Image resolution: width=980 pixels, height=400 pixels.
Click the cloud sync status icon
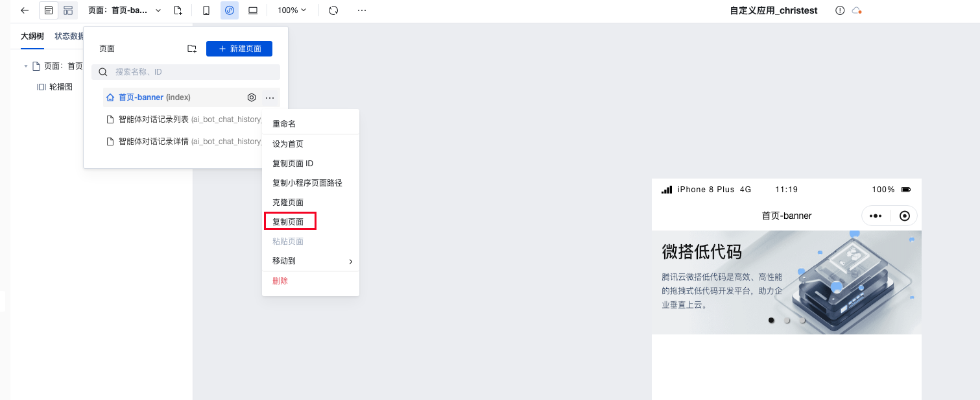point(857,10)
